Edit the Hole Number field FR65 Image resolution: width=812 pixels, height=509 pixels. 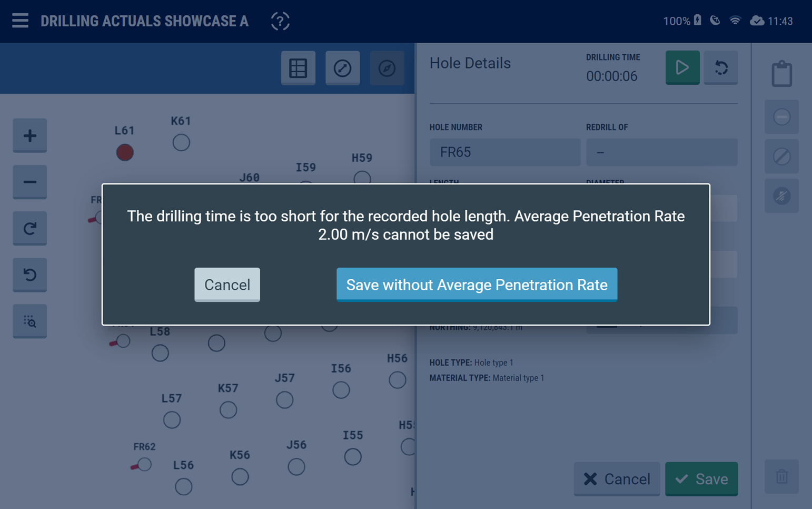(505, 152)
